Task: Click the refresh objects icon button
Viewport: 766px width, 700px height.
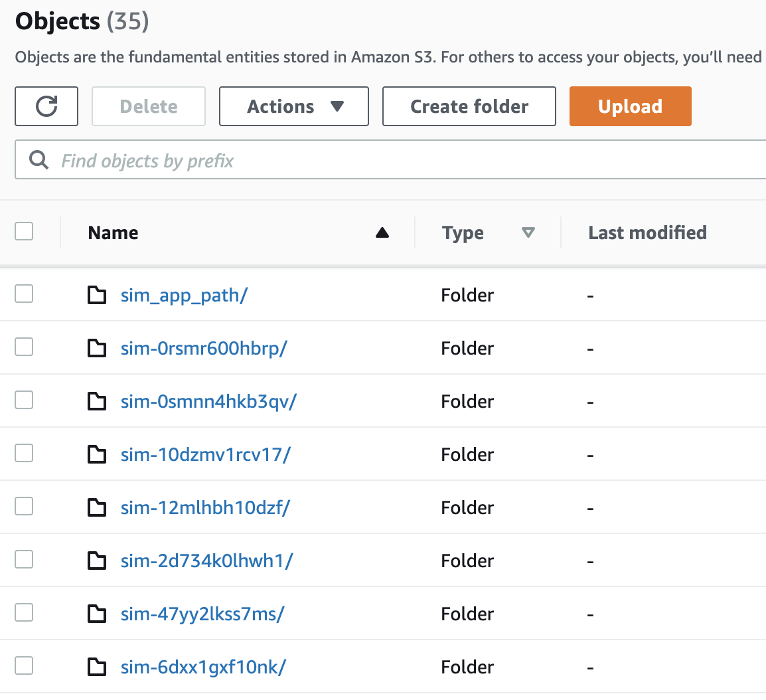Action: point(46,106)
